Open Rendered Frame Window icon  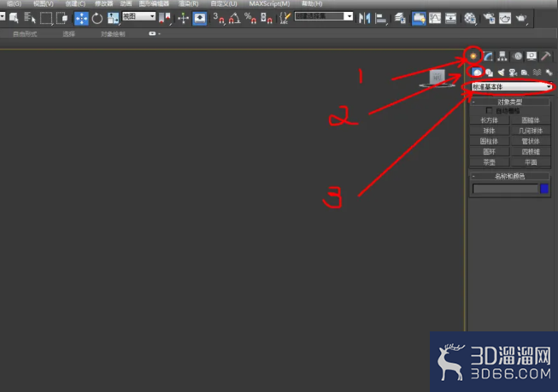(x=505, y=18)
